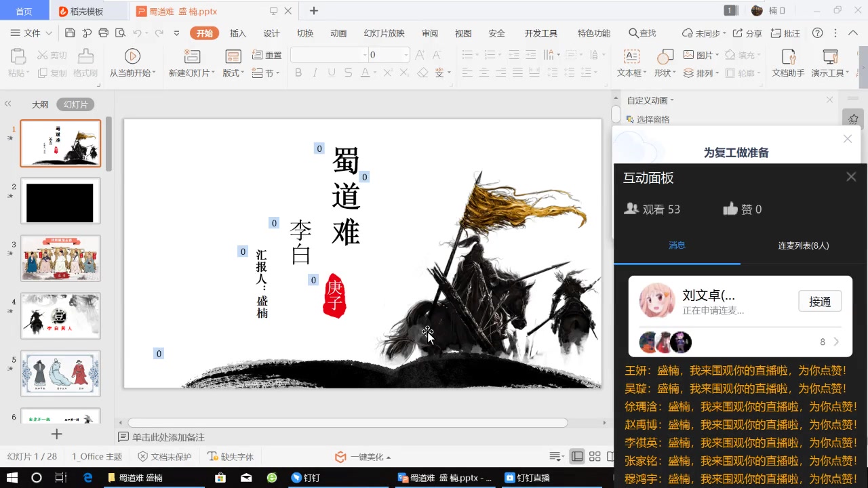Click the Share (分享) icon

point(747,33)
